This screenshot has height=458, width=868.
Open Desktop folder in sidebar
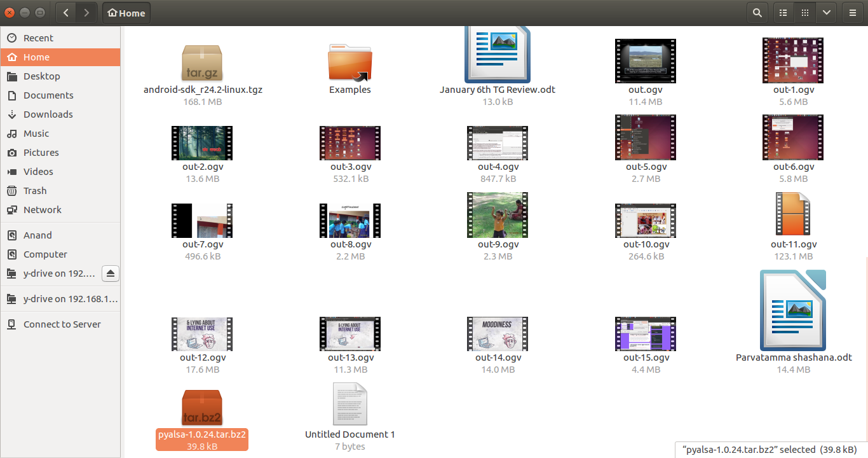pos(60,76)
